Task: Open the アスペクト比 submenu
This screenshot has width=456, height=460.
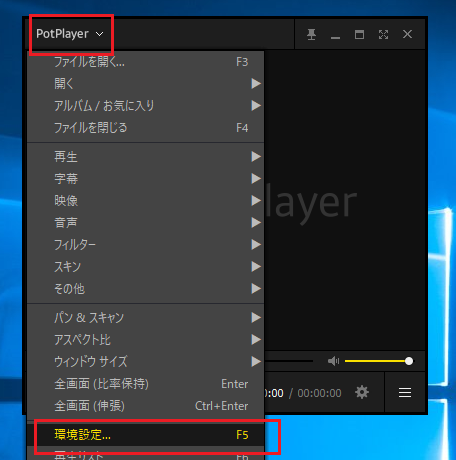Action: [146, 340]
